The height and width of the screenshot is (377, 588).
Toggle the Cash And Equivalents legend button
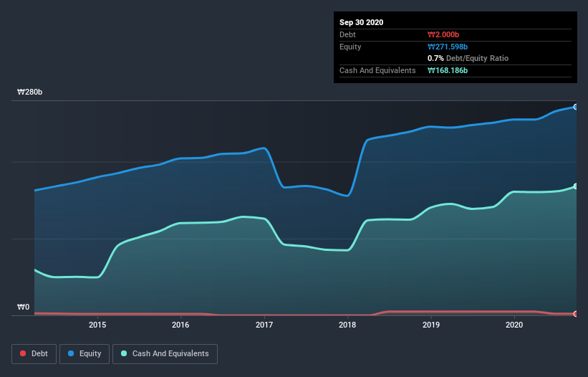point(165,354)
